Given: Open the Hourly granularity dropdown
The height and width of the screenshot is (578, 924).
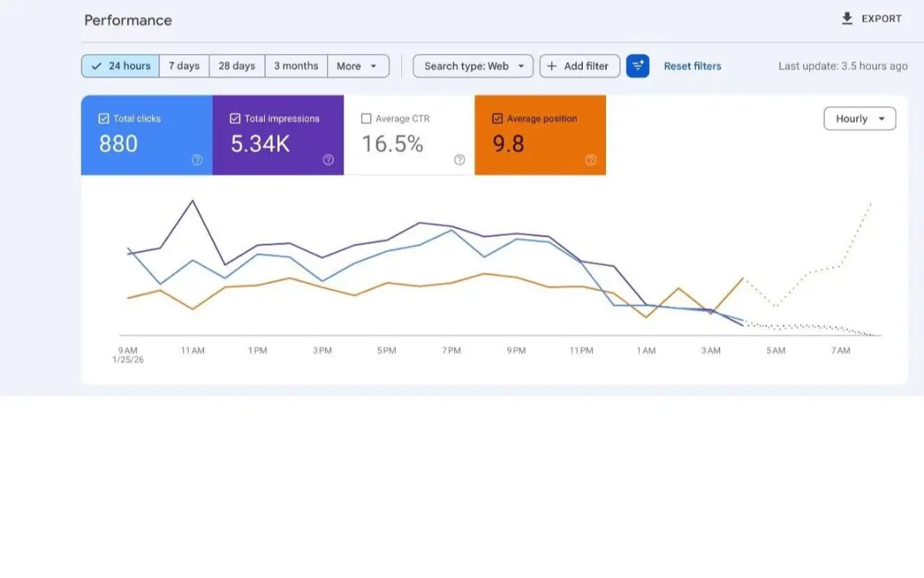Looking at the screenshot, I should click(859, 118).
